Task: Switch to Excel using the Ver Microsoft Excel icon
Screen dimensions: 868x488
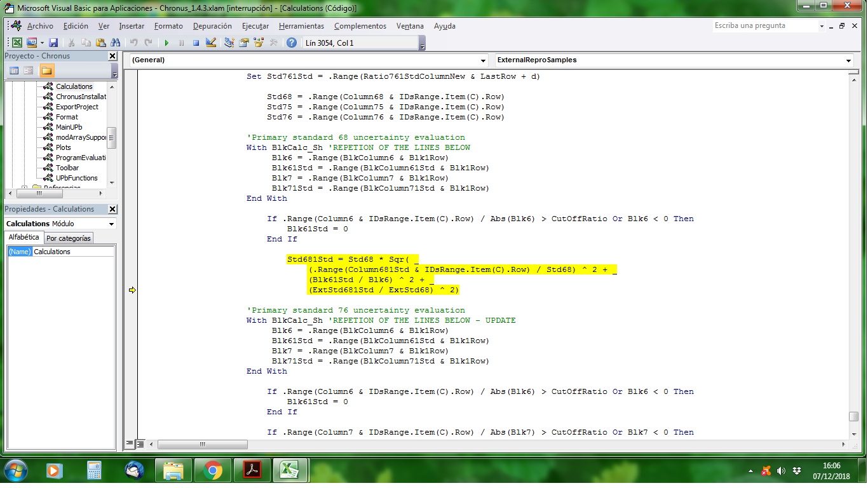Action: [17, 42]
